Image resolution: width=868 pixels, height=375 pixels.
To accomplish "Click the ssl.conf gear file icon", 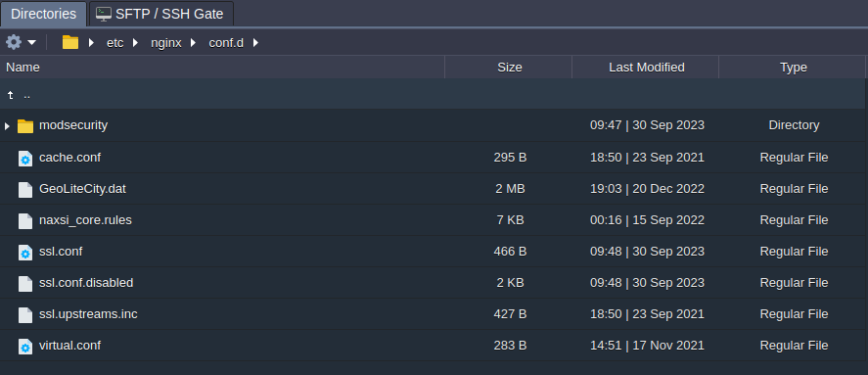I will coord(25,253).
